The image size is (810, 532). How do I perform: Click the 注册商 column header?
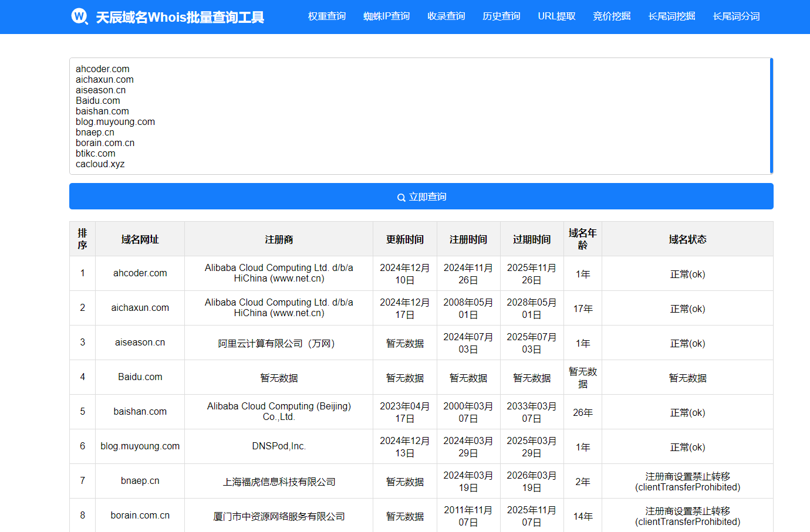[x=279, y=239]
